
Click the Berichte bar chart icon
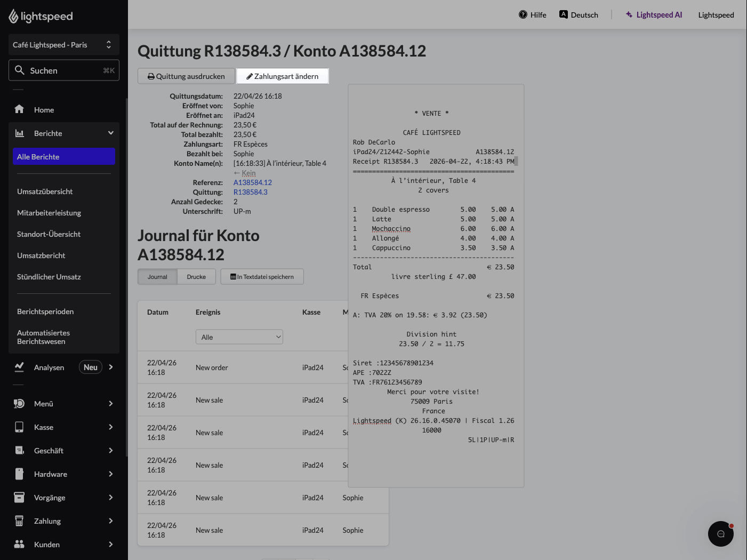tap(19, 133)
